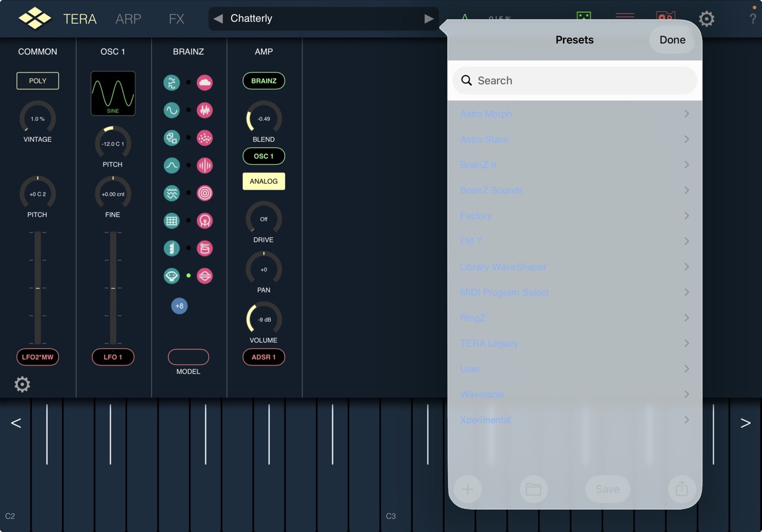This screenshot has width=762, height=532.
Task: Select the pink cloud BRAINZ model icon
Action: click(205, 83)
